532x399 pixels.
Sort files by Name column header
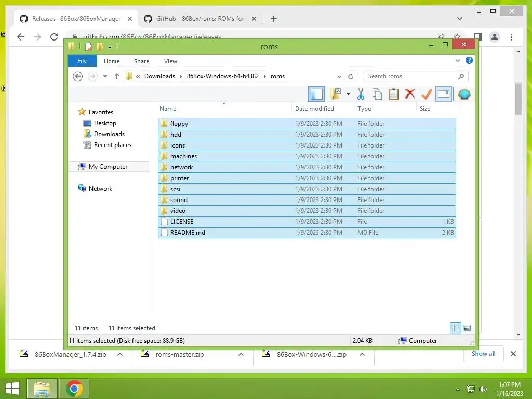[223, 109]
